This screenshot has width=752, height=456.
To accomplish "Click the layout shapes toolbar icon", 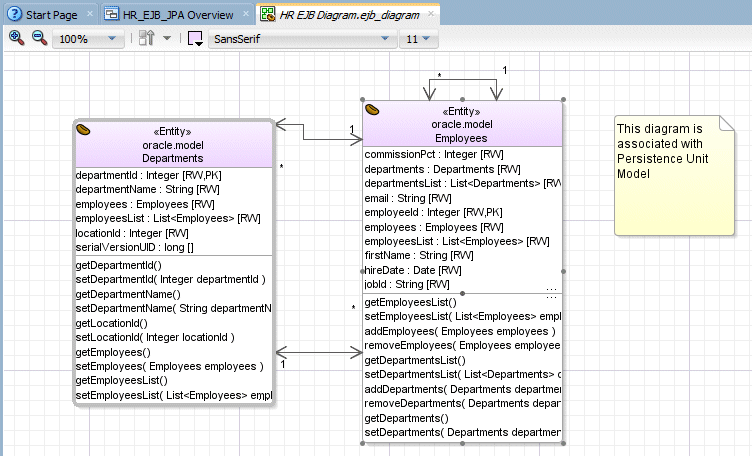I will click(146, 38).
